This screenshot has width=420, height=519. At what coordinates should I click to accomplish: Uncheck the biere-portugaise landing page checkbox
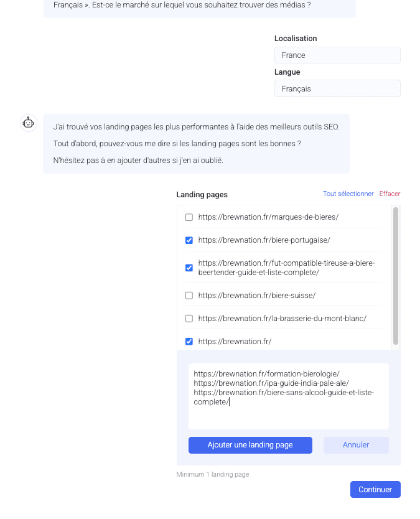(189, 240)
